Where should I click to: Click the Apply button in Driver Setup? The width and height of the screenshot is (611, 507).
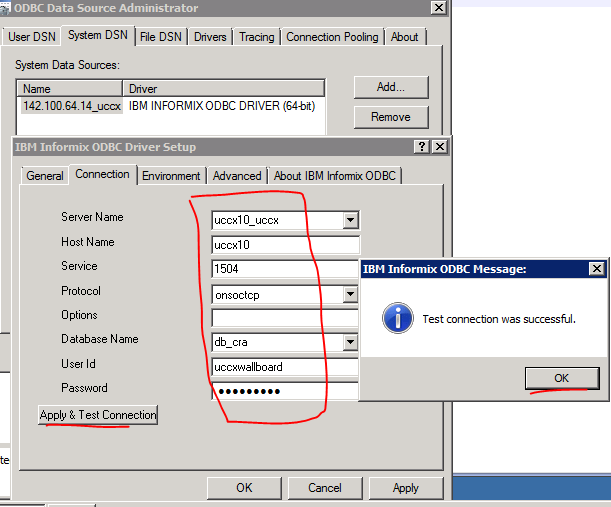(406, 488)
